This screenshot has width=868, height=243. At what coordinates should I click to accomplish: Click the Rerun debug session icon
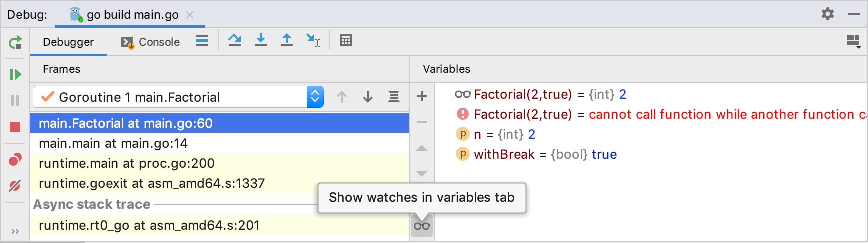[x=15, y=42]
